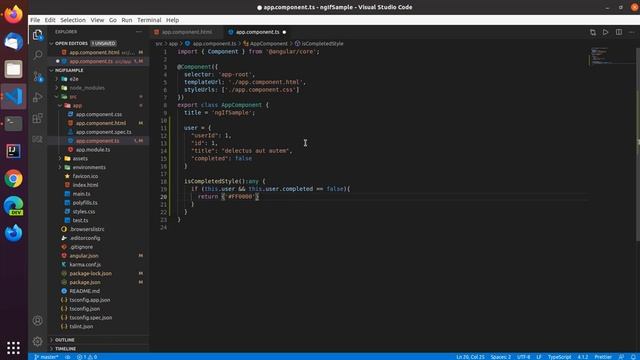Open the Manage gear icon

[38, 341]
